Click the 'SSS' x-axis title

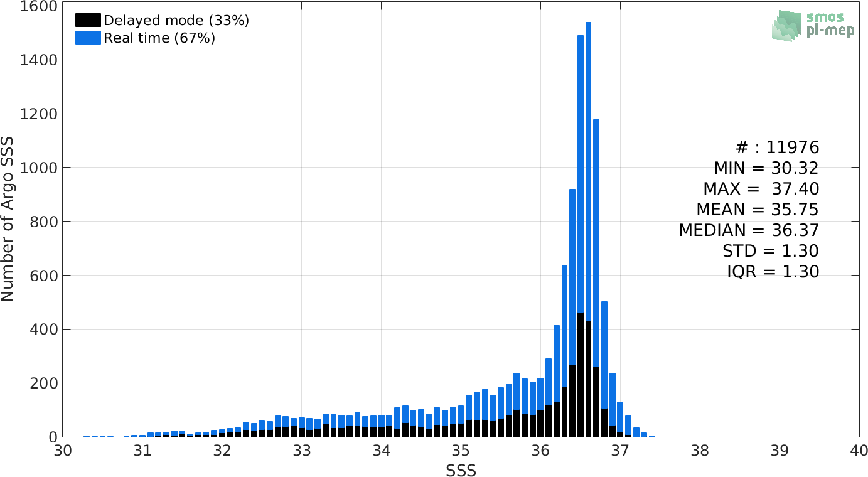coord(461,470)
